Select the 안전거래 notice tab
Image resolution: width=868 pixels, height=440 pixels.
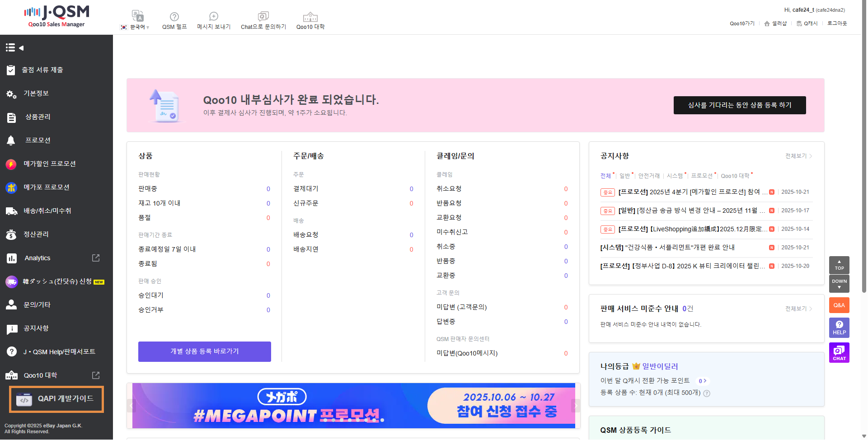(649, 176)
